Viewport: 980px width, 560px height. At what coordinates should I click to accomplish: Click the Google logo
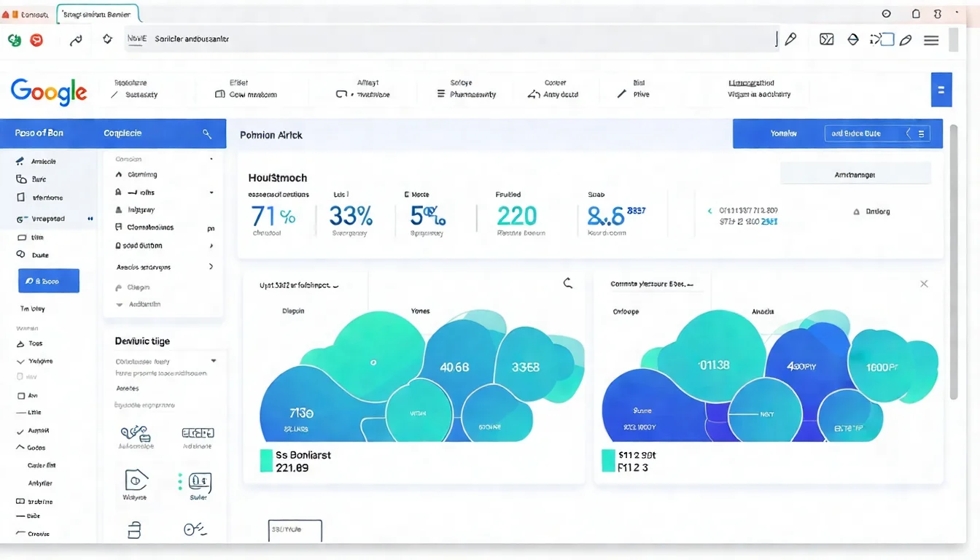49,93
